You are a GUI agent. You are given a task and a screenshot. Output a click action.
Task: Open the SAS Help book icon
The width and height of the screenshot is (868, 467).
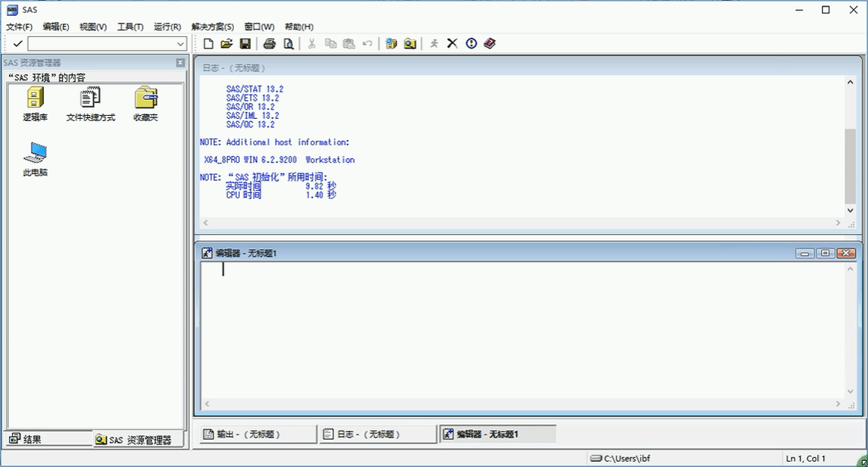pyautogui.click(x=490, y=44)
